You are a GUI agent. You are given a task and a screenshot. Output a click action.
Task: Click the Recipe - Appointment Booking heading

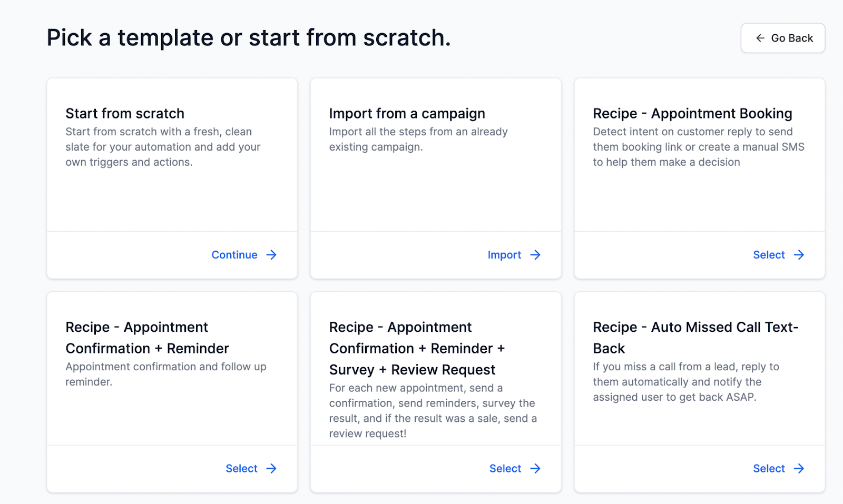[x=692, y=114]
